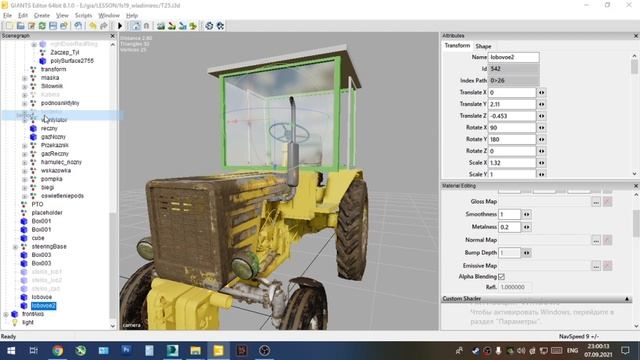Open File Explorer from the taskbar
The height and width of the screenshot is (360, 640).
[195, 351]
